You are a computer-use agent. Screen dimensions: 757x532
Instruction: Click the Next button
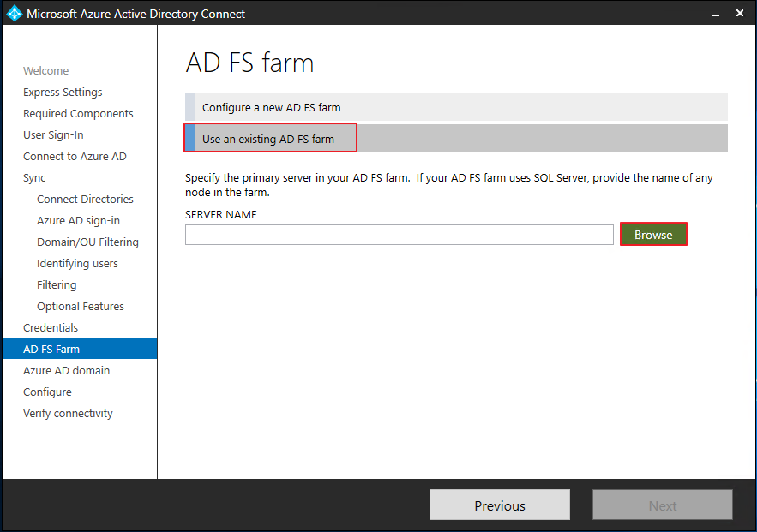click(x=663, y=505)
